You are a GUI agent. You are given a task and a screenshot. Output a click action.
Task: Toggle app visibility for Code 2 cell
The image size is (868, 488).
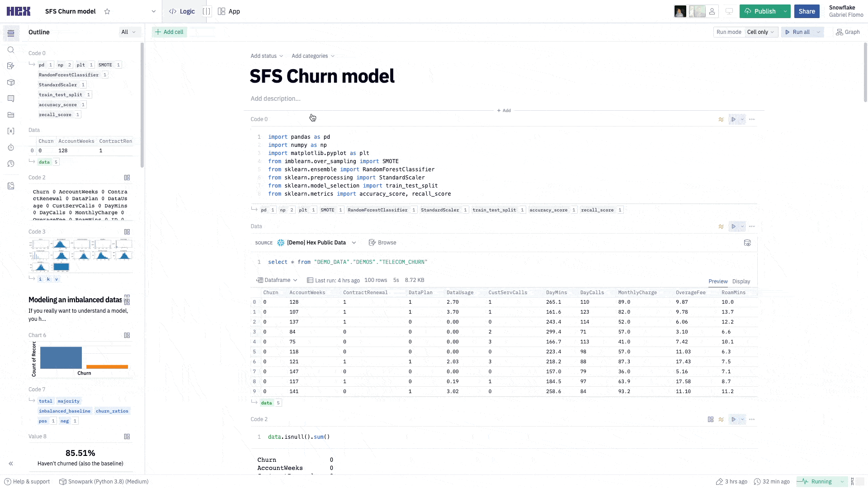pos(710,419)
